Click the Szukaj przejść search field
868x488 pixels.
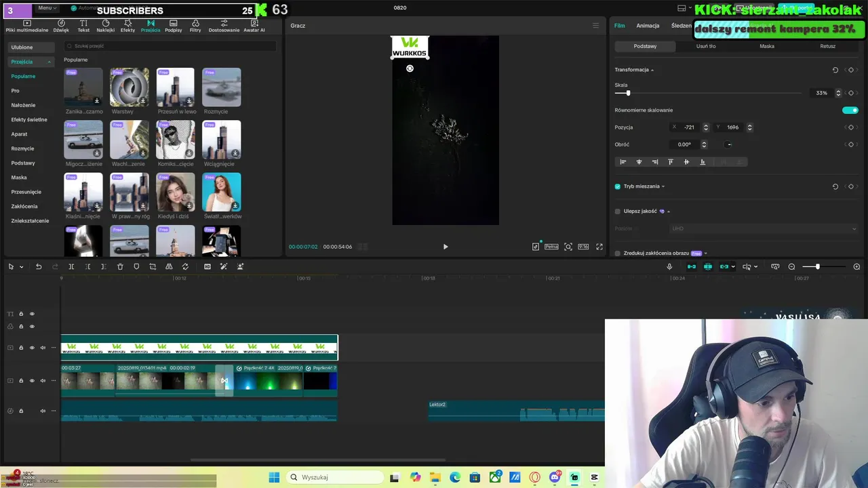170,46
